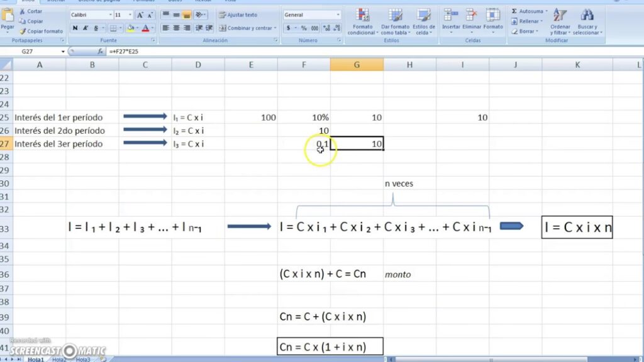Open the Name Box dropdown arrow
Viewport: 644px width, 362px height.
tap(63, 51)
